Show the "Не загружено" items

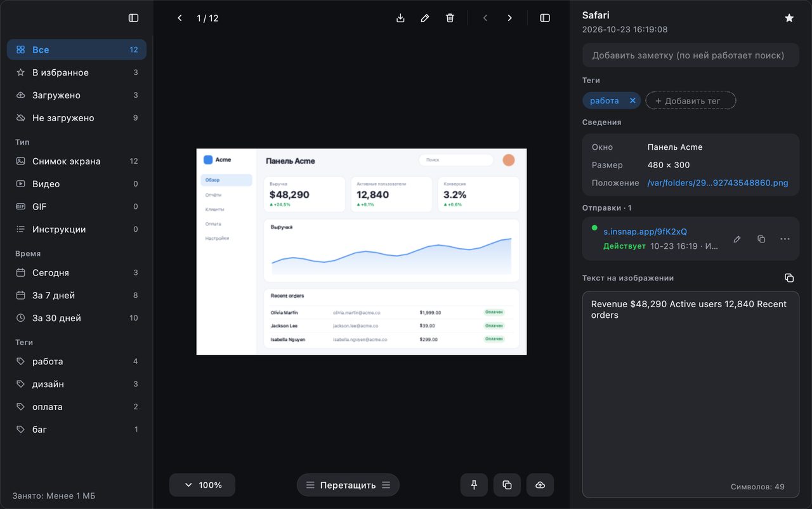(x=77, y=118)
